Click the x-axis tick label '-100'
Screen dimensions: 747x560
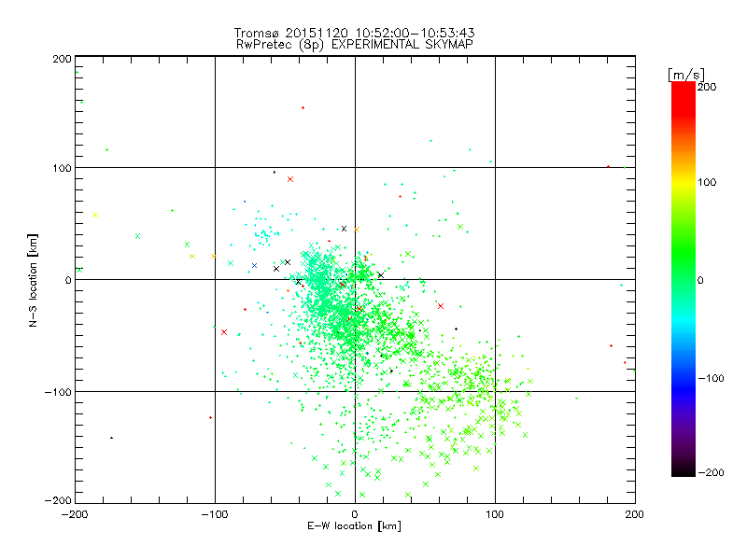[x=215, y=514]
